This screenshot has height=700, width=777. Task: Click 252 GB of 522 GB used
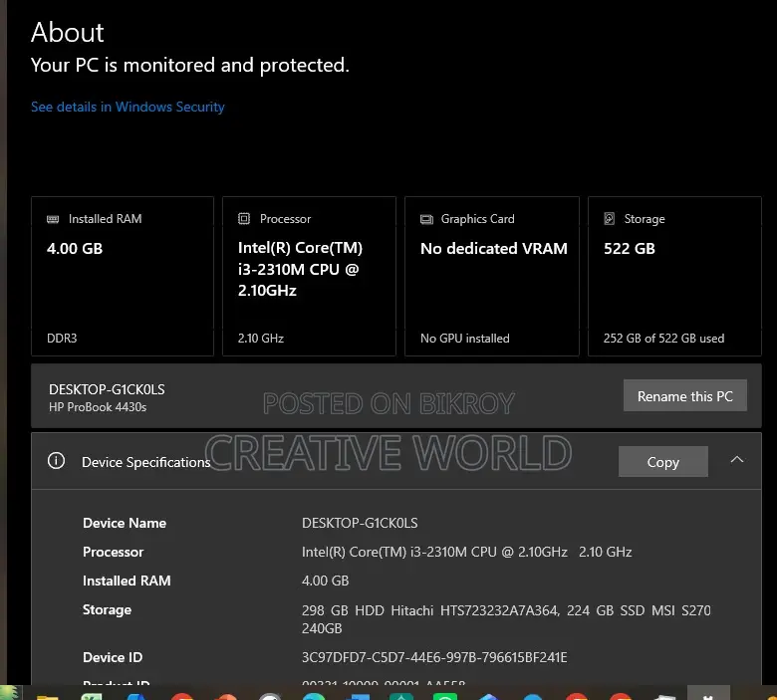pos(663,339)
